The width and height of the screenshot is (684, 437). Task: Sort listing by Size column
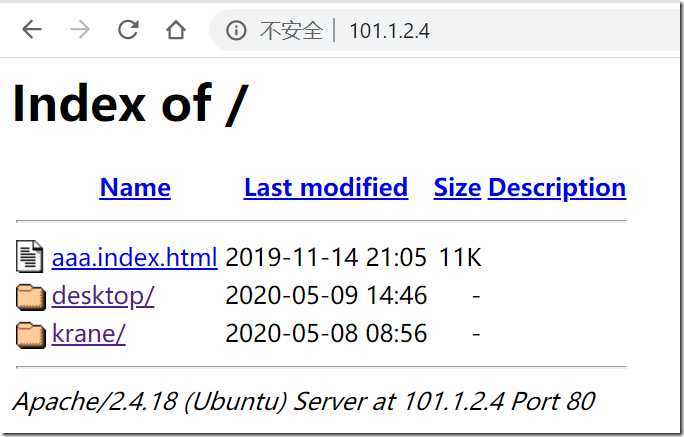point(457,188)
